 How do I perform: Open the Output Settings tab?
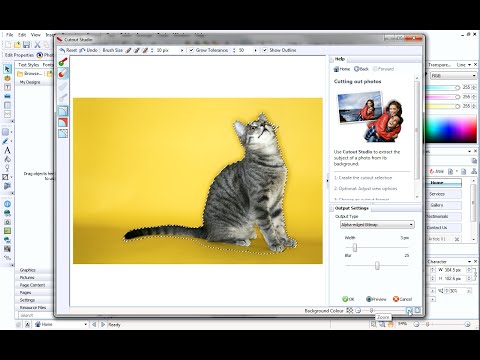point(351,208)
